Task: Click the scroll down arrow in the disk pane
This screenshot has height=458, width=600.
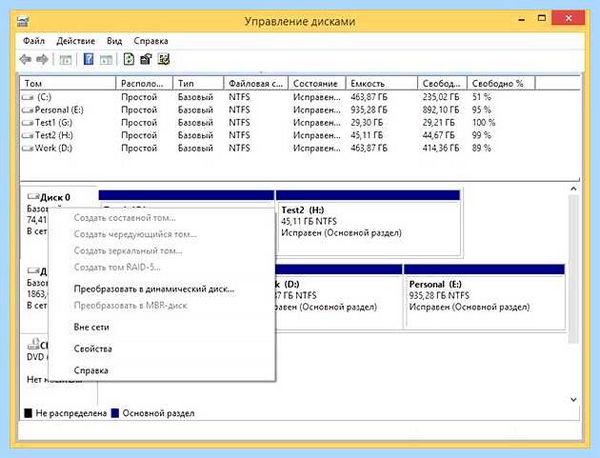Action: coord(573,399)
